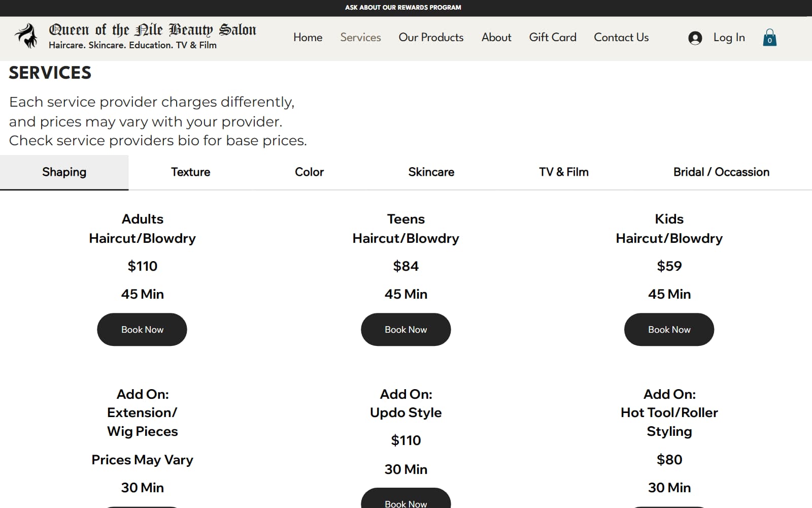Go to Contact Us
Screen dimensions: 812x508
(x=621, y=38)
